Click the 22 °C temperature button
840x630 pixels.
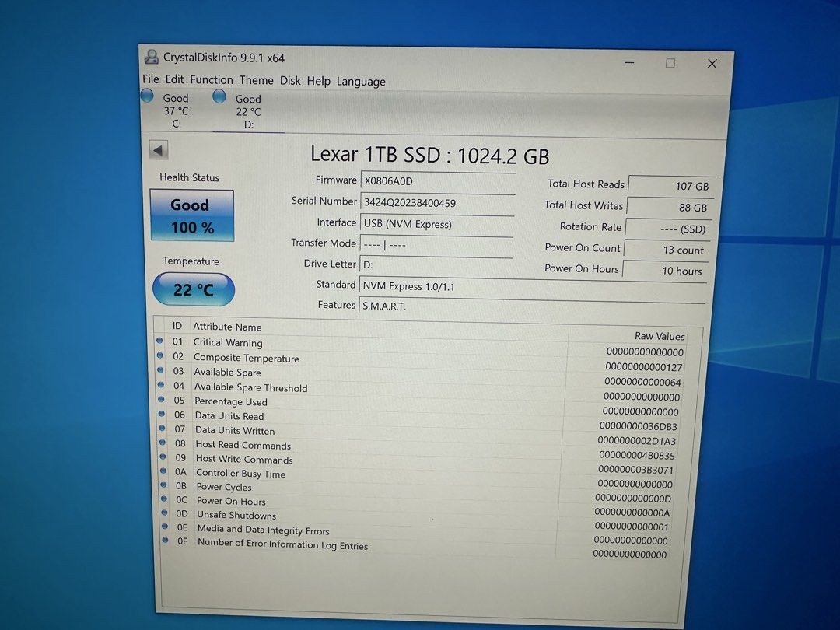click(x=194, y=289)
